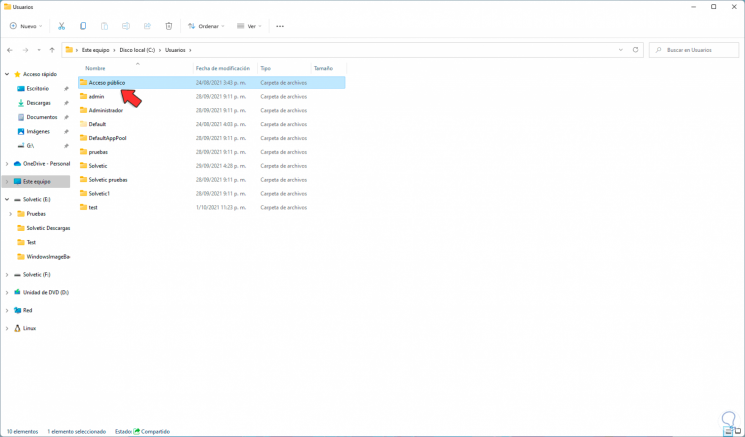The height and width of the screenshot is (437, 745).
Task: Open recent locations dropdown arrow
Action: (39, 50)
